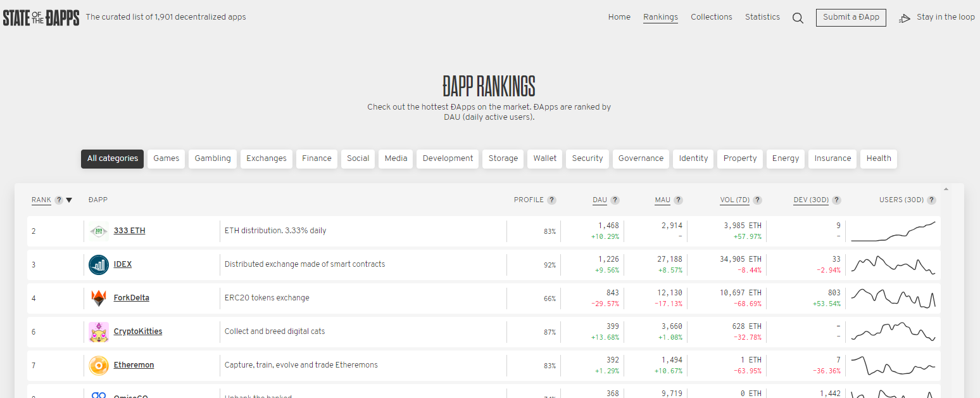Select the Games category filter
The height and width of the screenshot is (398, 980).
pyautogui.click(x=166, y=158)
